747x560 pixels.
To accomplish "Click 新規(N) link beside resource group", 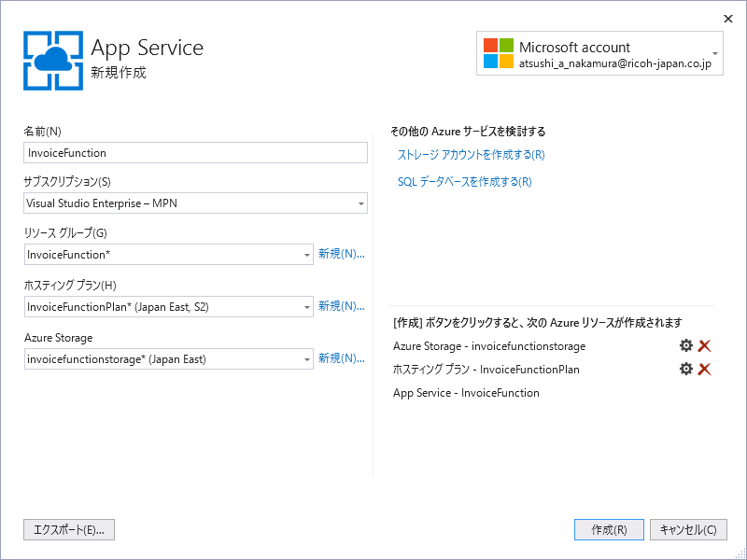I will point(341,254).
